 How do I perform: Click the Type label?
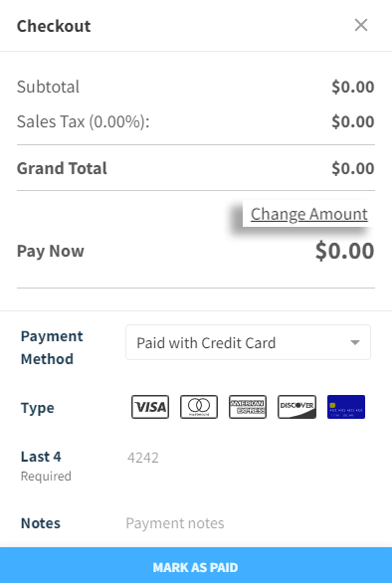pos(38,408)
